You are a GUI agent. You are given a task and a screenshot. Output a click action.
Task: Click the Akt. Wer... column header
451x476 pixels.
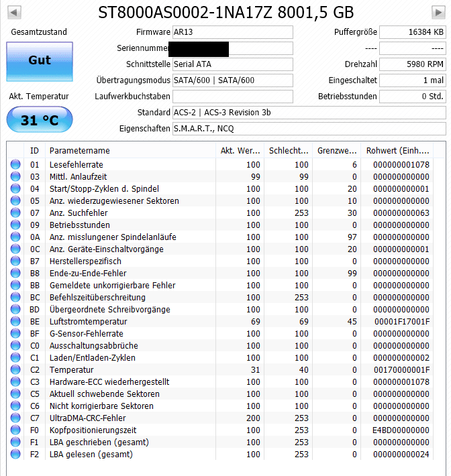(240, 151)
